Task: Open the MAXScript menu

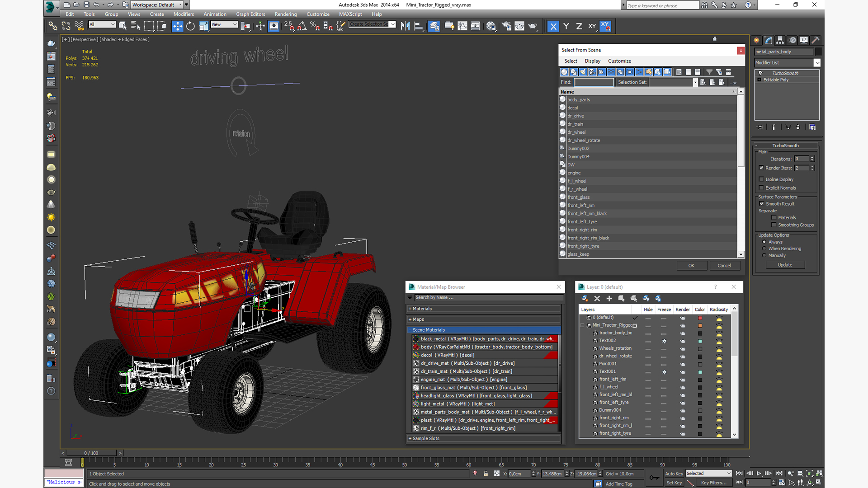Action: pyautogui.click(x=350, y=14)
